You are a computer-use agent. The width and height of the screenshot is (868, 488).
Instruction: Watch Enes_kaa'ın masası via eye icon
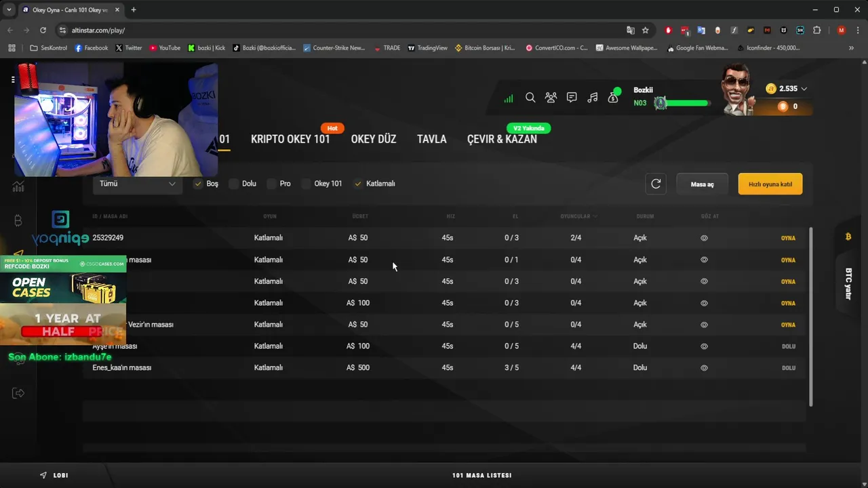704,368
